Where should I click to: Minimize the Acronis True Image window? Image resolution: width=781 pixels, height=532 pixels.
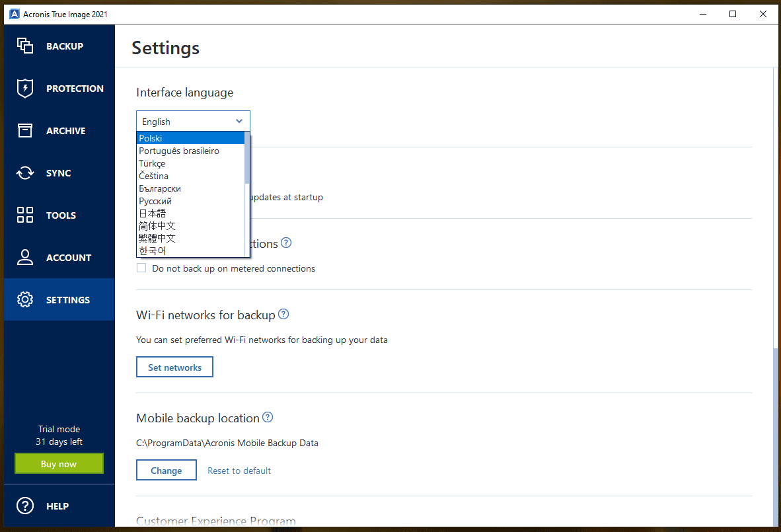pyautogui.click(x=703, y=14)
